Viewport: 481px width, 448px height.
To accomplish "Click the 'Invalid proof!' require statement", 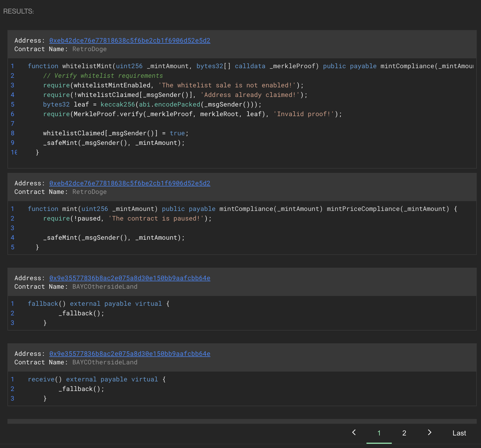I will click(192, 114).
